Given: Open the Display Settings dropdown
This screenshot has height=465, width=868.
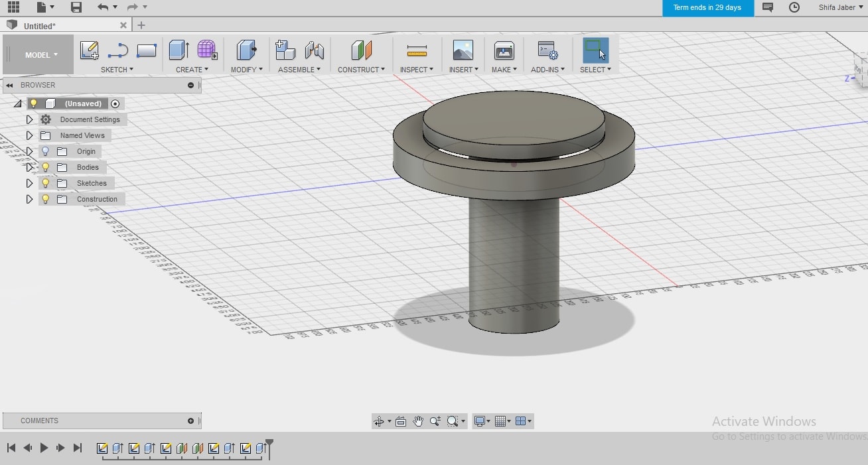Looking at the screenshot, I should (481, 421).
